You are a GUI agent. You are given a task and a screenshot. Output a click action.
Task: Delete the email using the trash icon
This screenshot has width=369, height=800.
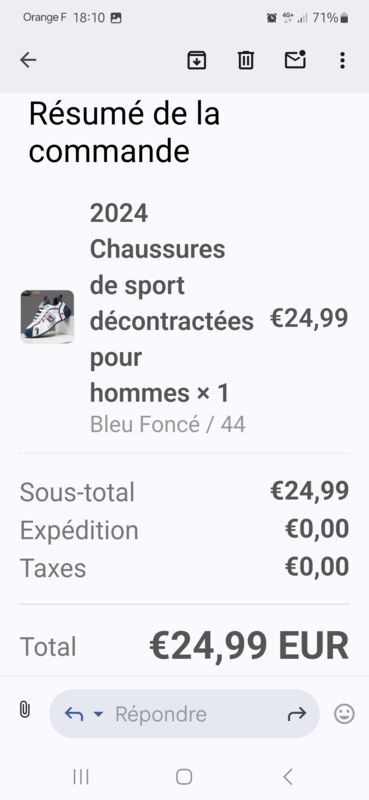coord(245,60)
